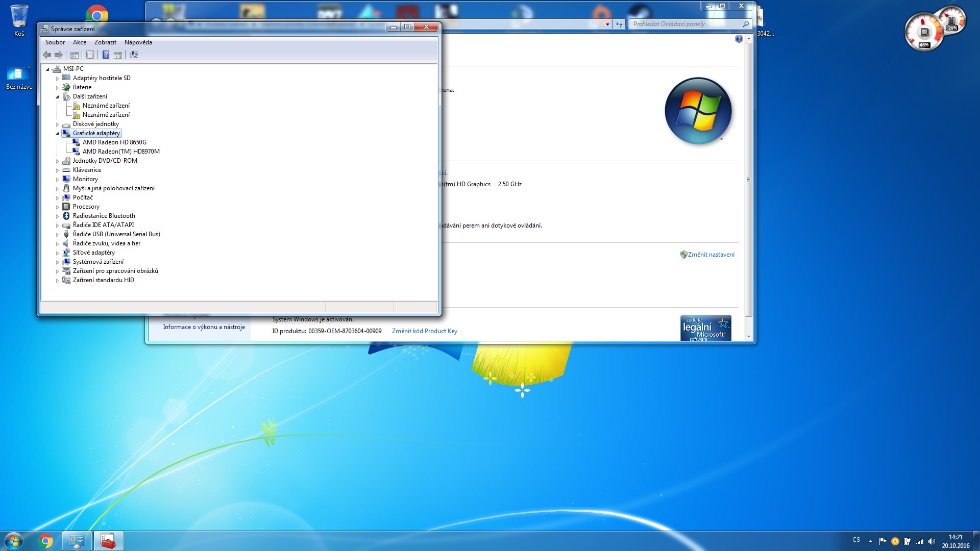The image size is (980, 551).
Task: Select AMD Radeon(TM) HD8970M adapter
Action: coord(121,152)
